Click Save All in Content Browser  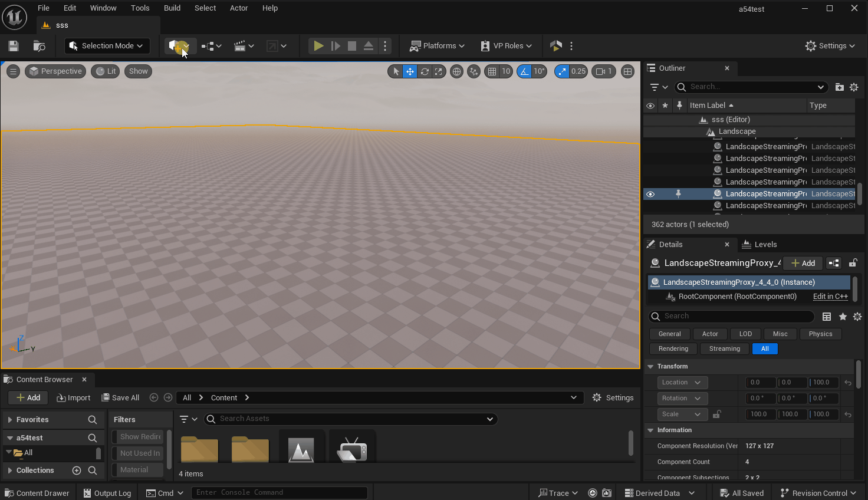[120, 398]
